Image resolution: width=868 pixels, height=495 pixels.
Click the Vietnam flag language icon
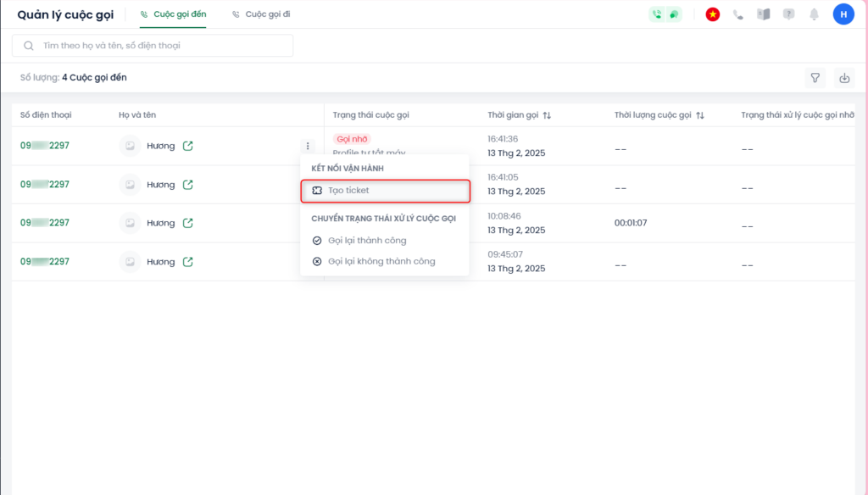pyautogui.click(x=712, y=14)
